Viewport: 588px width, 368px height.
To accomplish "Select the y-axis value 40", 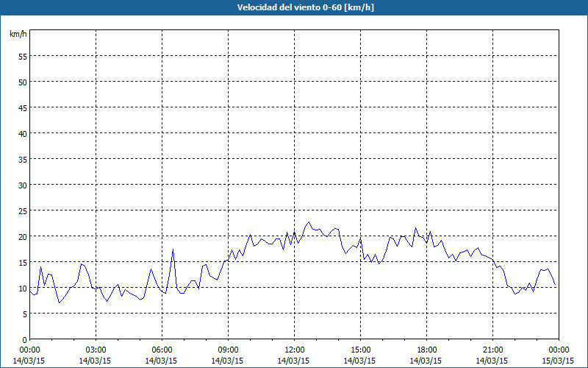I will click(23, 134).
